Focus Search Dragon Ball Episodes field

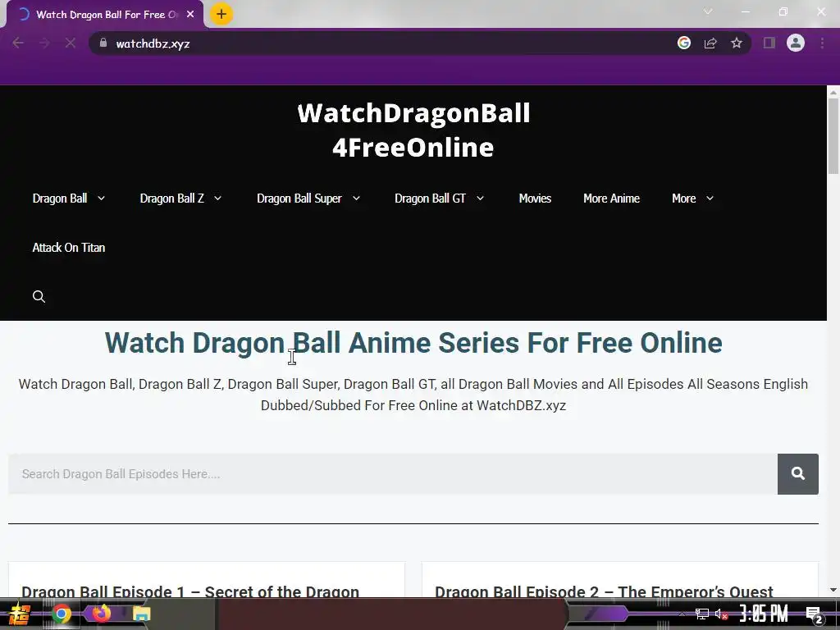click(393, 474)
